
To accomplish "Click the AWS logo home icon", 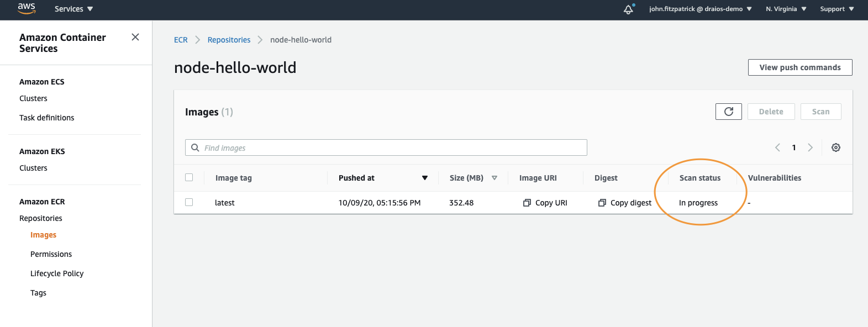I will point(27,8).
